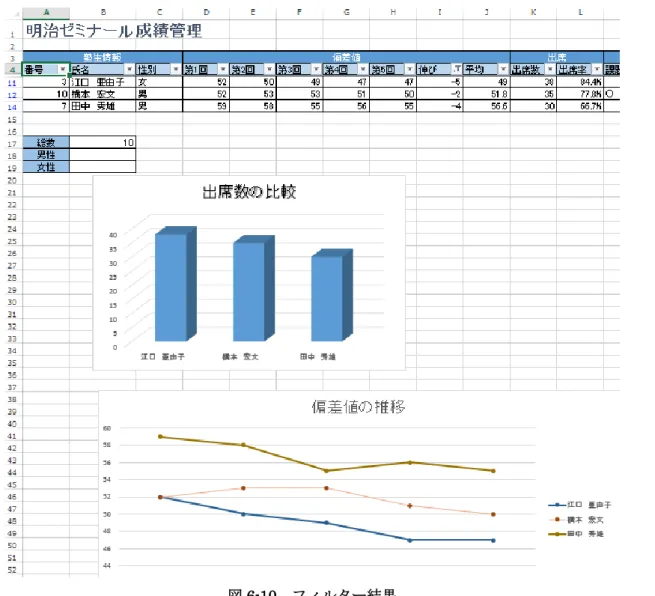Screen dimensions: 655x596
Task: Open the 出席数 filter dropdown
Action: pyautogui.click(x=550, y=69)
